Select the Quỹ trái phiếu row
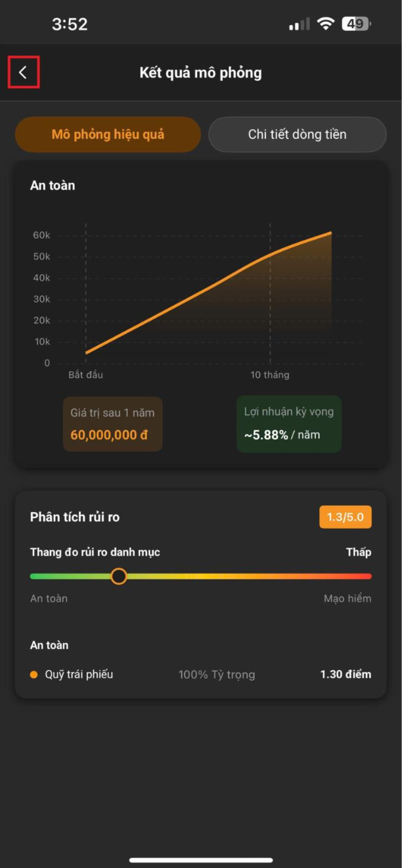This screenshot has height=868, width=402. 200,675
